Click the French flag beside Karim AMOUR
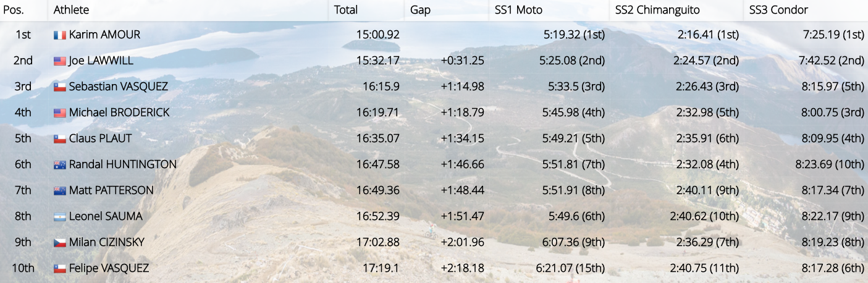Viewport: 868px width, 283px height. click(60, 35)
